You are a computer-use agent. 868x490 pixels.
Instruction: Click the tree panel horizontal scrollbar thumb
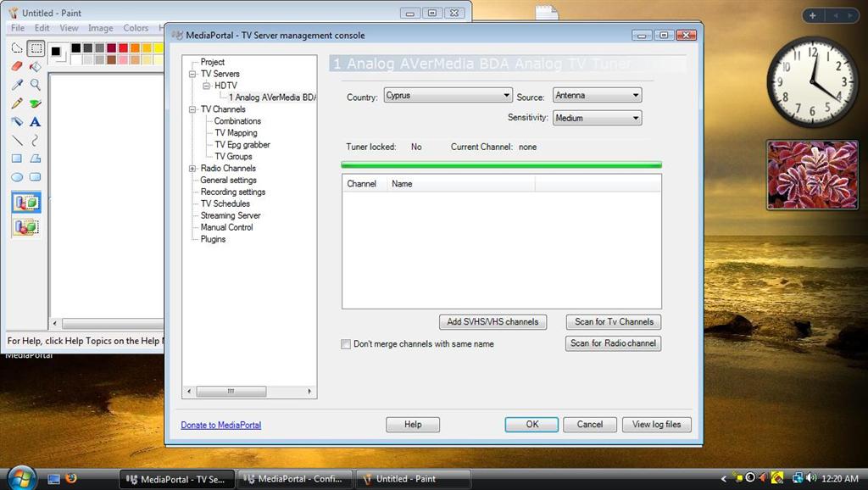[x=231, y=391]
